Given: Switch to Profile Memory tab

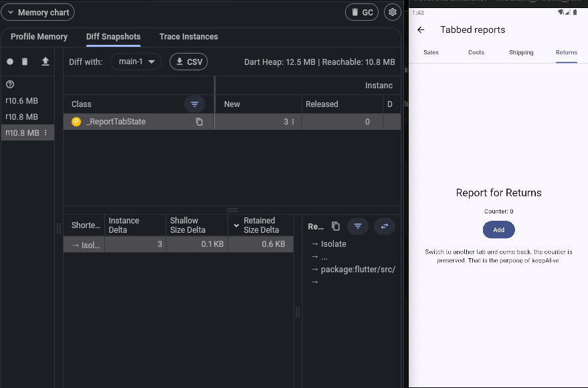Looking at the screenshot, I should (x=39, y=37).
